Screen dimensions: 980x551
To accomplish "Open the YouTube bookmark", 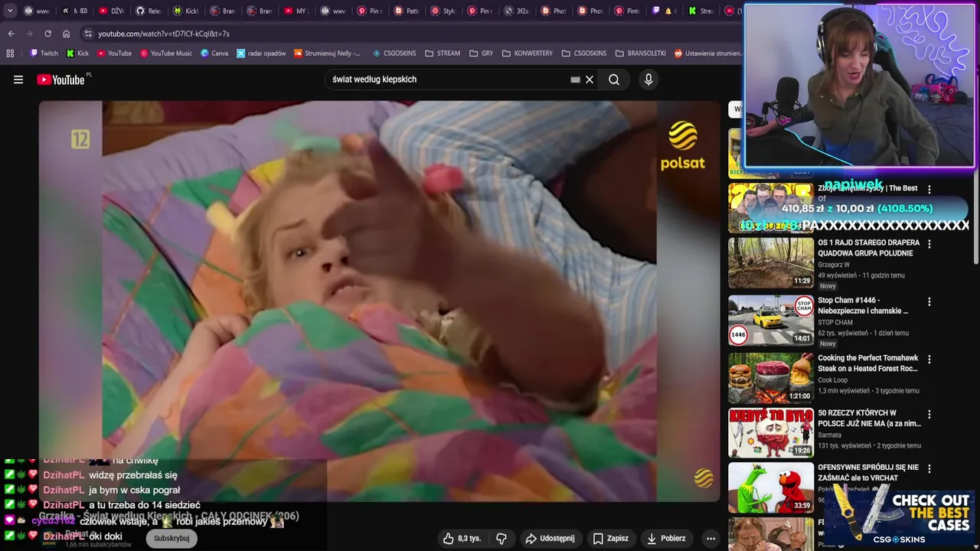I will [113, 54].
